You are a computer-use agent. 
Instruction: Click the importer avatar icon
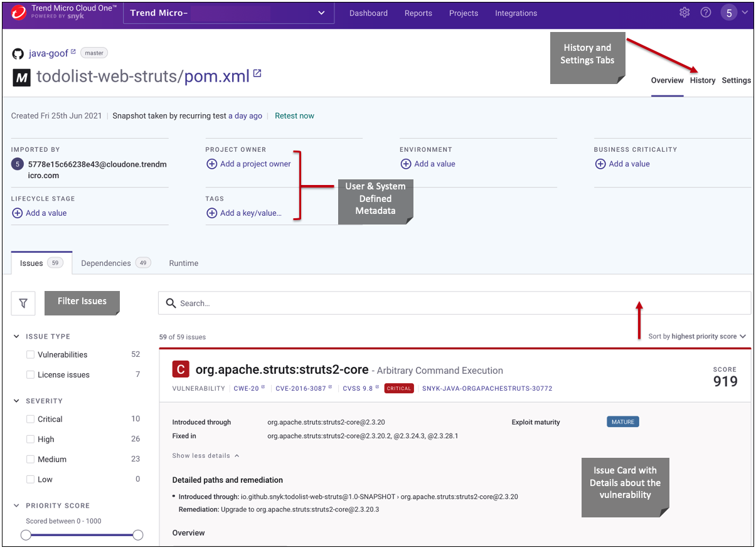coord(18,164)
